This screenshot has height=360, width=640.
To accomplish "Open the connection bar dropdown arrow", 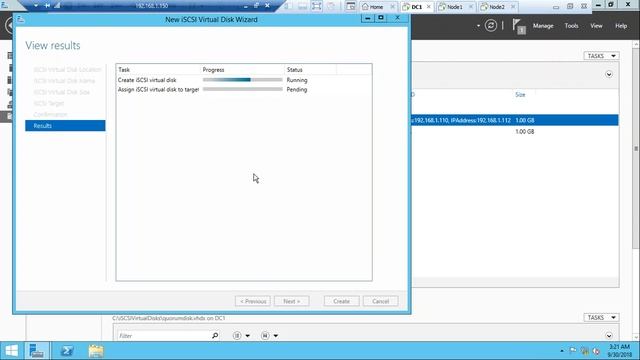I will coord(36,6).
